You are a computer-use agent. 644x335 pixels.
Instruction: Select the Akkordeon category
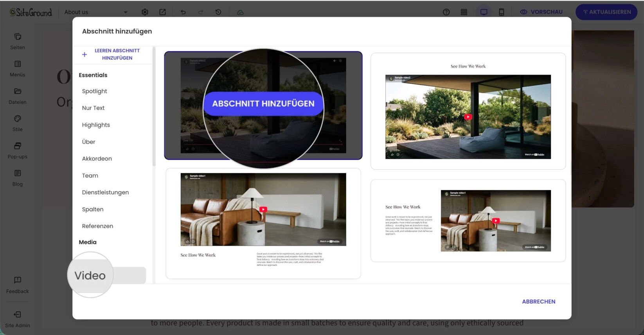coord(97,159)
